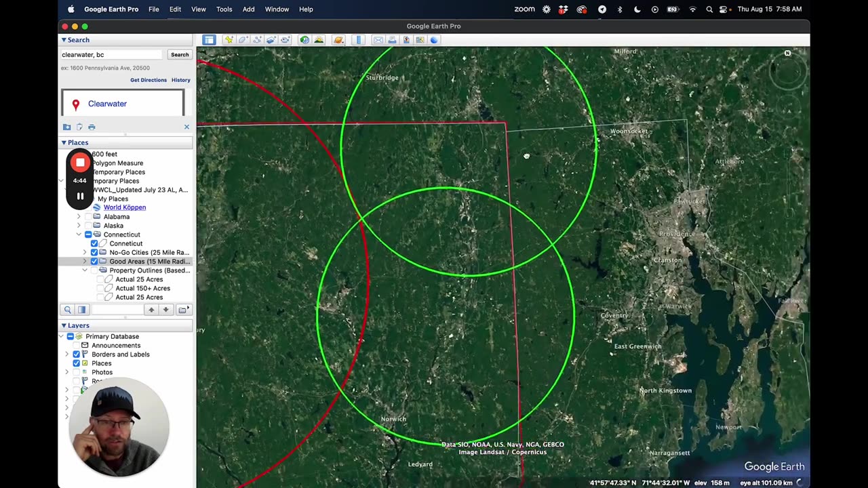Show historical imagery clock tool
This screenshot has height=488, width=868.
(x=304, y=40)
